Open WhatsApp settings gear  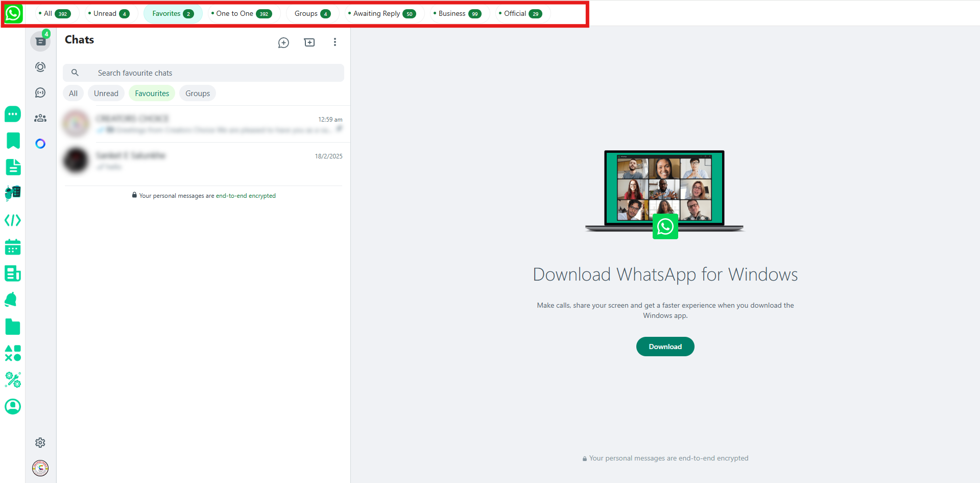click(40, 443)
